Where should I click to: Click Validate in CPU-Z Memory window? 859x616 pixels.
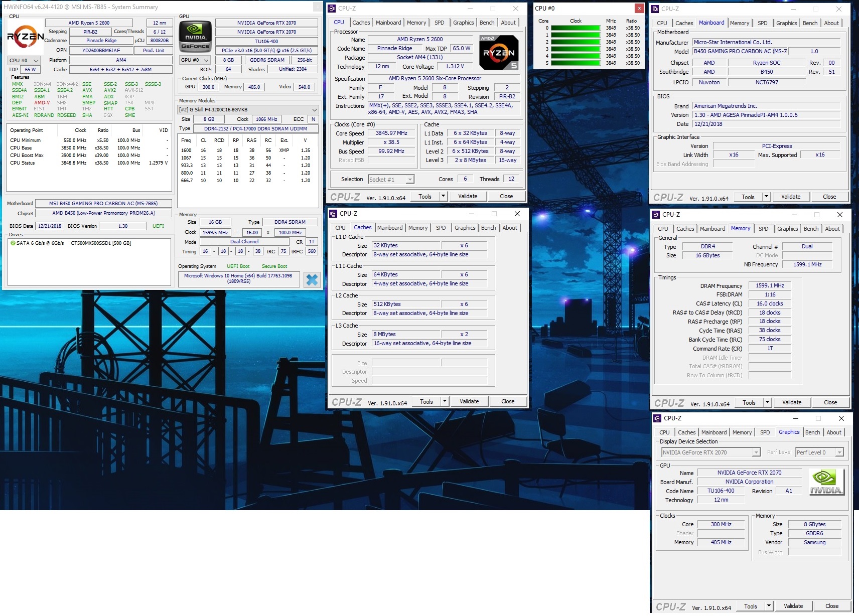(792, 402)
